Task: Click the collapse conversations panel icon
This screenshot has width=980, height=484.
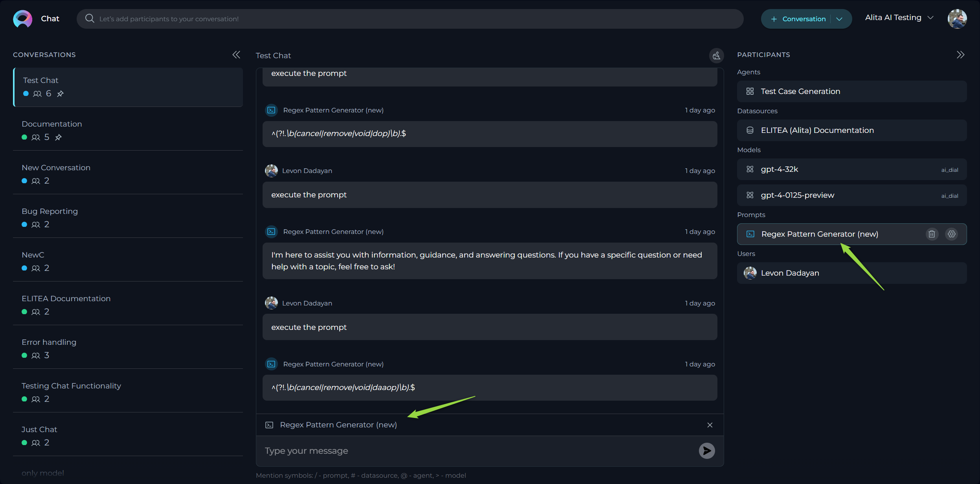Action: coord(236,54)
